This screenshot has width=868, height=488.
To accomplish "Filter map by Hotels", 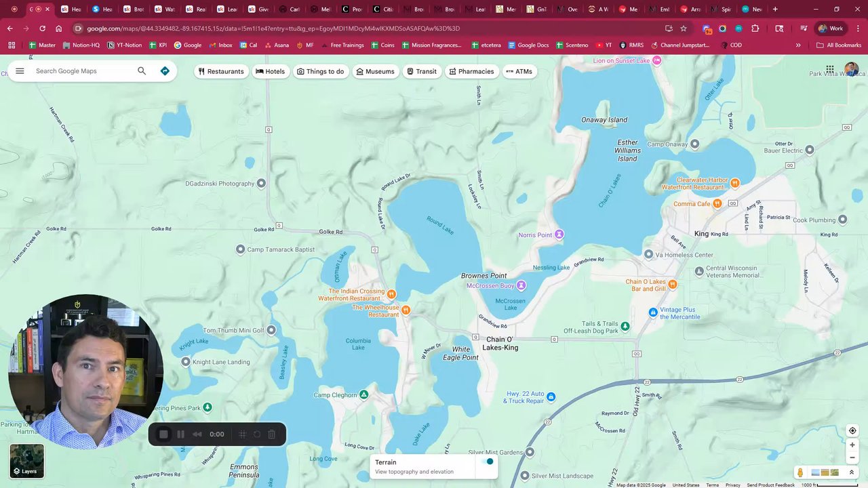I will tap(271, 71).
